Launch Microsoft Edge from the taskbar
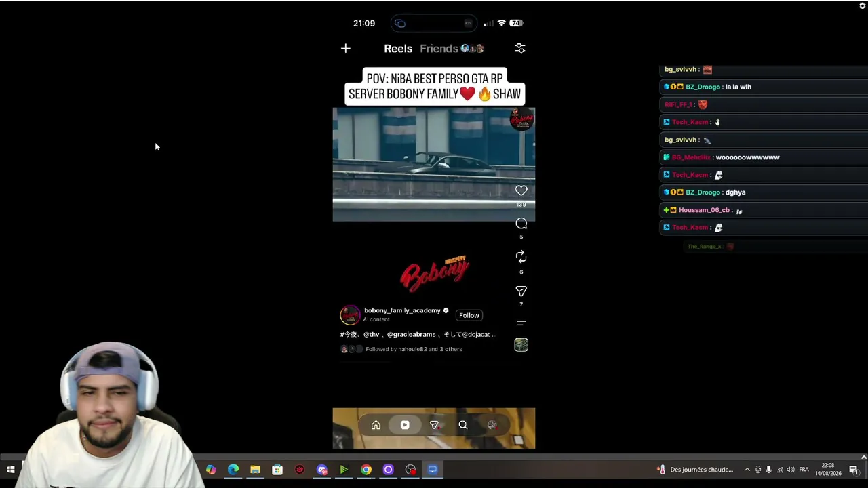Viewport: 868px width, 488px height. [233, 470]
